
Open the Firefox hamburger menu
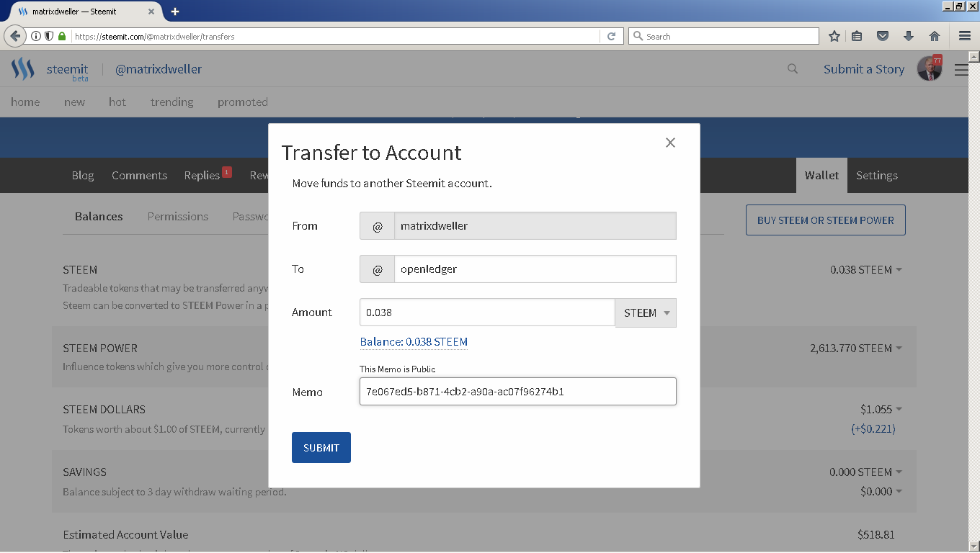965,36
